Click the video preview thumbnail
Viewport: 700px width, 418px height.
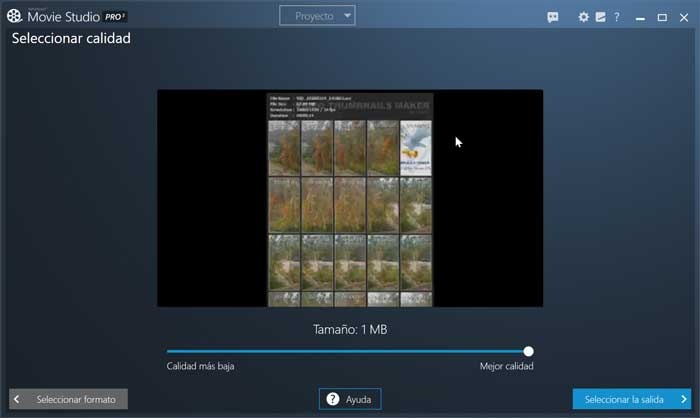[x=350, y=198]
